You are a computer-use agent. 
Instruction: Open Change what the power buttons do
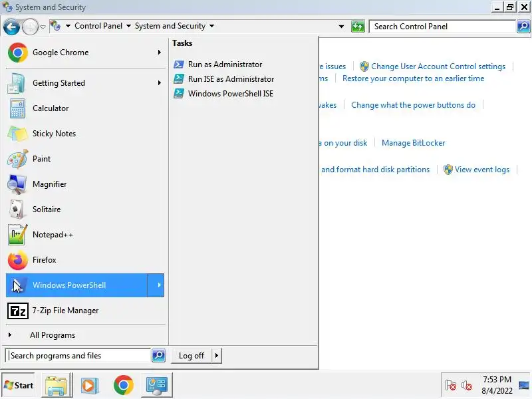413,105
